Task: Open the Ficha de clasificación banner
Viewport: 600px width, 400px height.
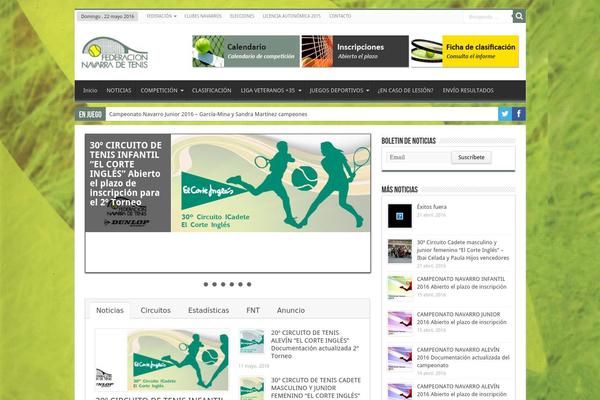Action: [465, 51]
